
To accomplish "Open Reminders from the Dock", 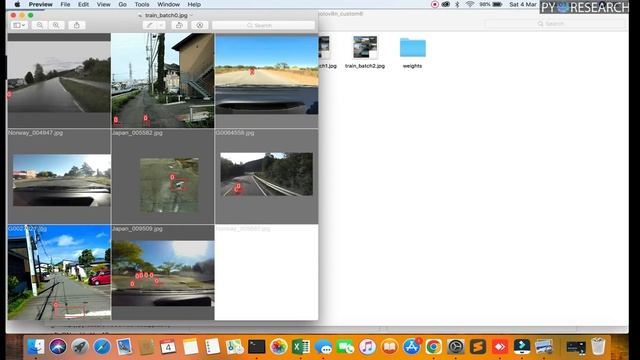I will point(212,347).
